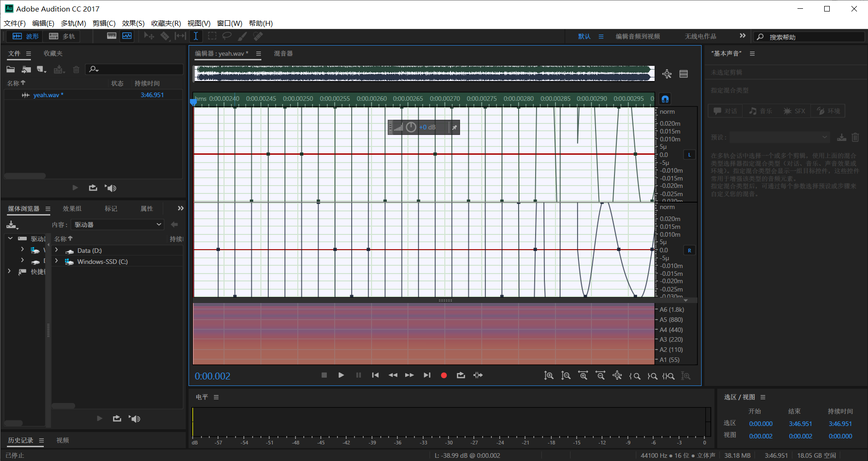Select the 编辑音频到视频 workspace
This screenshot has width=868, height=461.
point(638,36)
